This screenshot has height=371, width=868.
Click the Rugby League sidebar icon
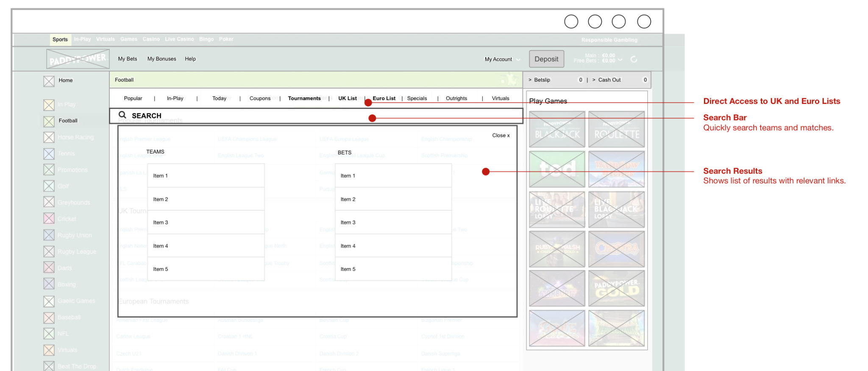(x=49, y=251)
